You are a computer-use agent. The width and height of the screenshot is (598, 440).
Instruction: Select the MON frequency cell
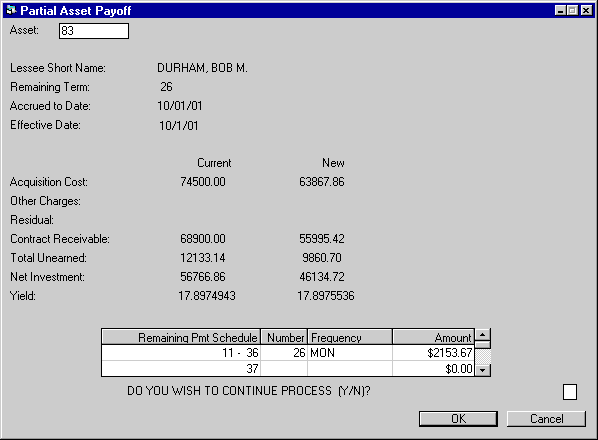click(350, 353)
